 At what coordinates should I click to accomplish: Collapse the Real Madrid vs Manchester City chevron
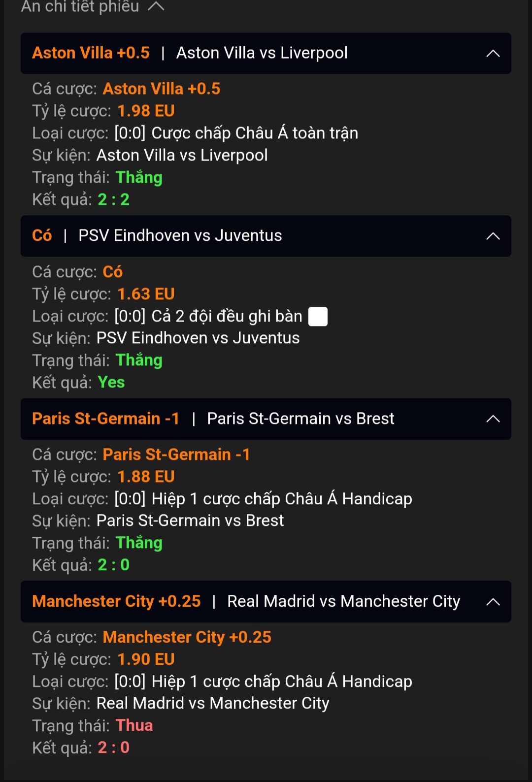click(x=493, y=602)
